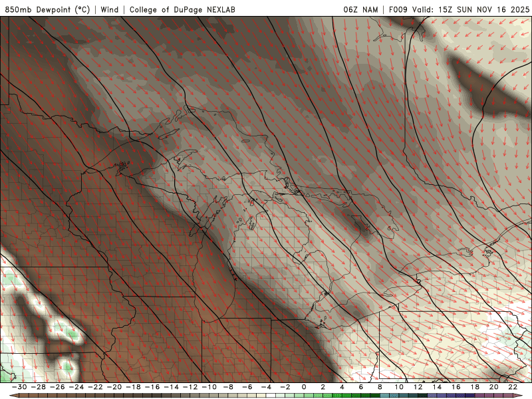Click the bright green swatch below 4
The image size is (532, 399).
(x=346, y=396)
